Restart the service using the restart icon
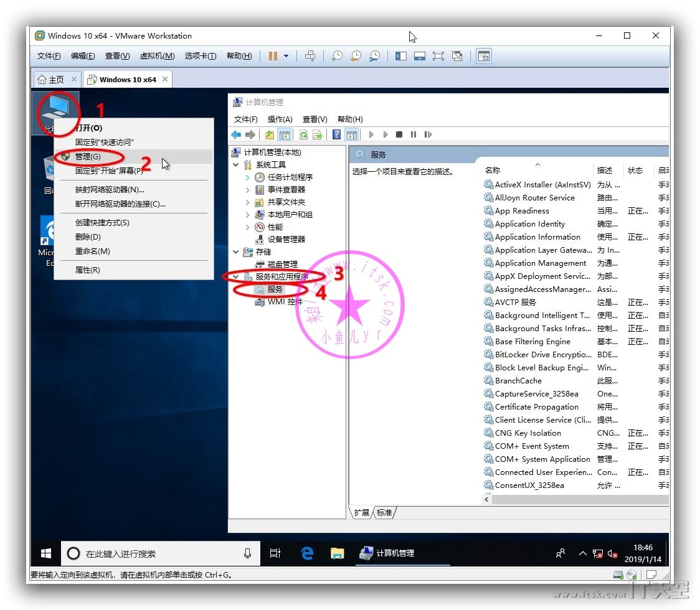The width and height of the screenshot is (700, 610). (x=428, y=135)
